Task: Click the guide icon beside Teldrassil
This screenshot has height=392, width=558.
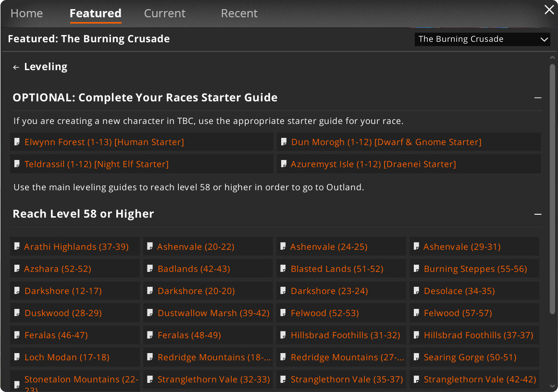Action: 18,164
